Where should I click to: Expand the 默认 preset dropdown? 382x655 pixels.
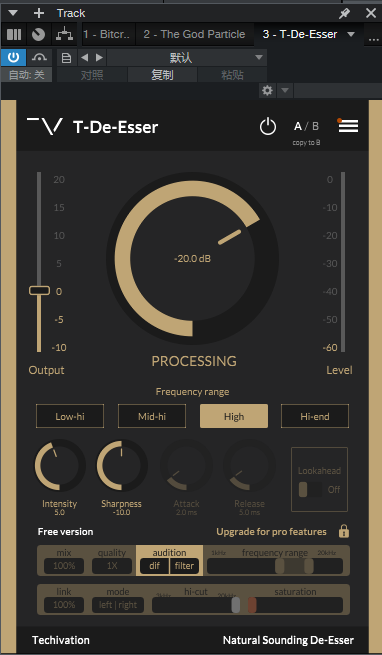(186, 58)
